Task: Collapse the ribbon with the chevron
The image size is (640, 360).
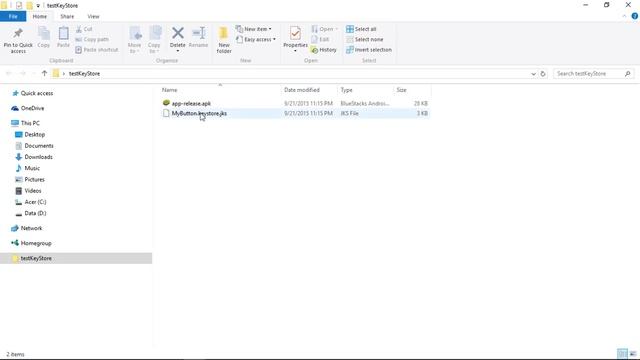Action: [624, 16]
